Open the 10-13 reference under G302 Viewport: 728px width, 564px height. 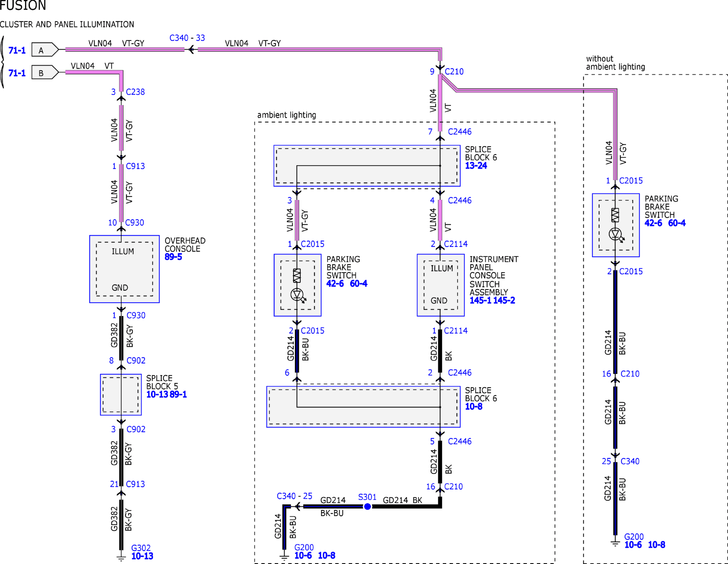142,556
